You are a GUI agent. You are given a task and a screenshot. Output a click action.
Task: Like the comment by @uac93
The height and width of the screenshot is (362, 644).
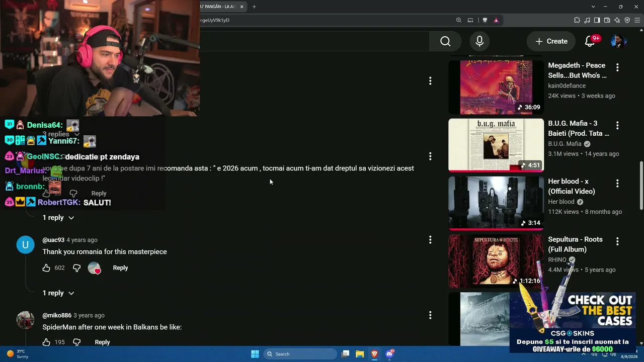click(x=46, y=268)
